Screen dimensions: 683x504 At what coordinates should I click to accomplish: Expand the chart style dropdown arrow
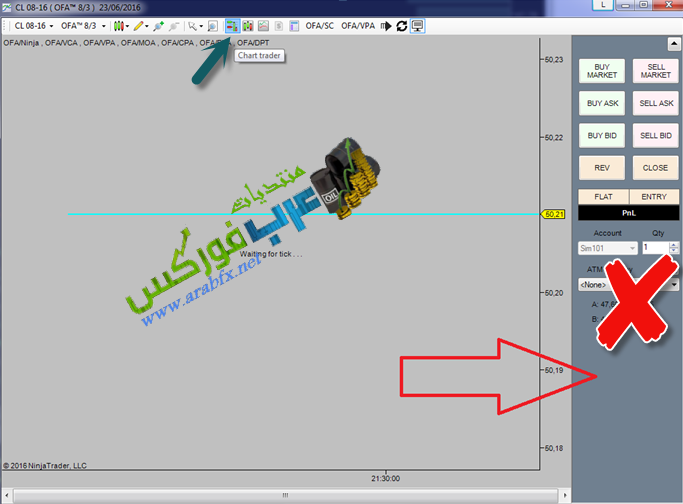pos(127,27)
